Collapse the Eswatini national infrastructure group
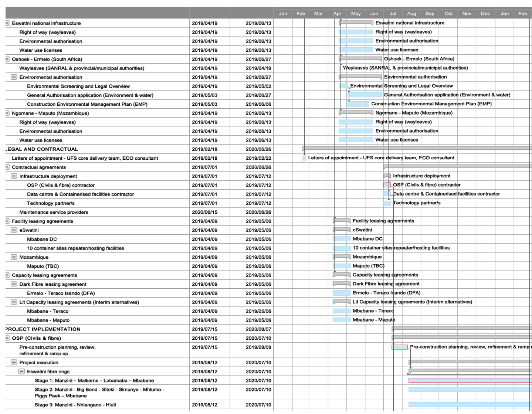 [x=7, y=23]
